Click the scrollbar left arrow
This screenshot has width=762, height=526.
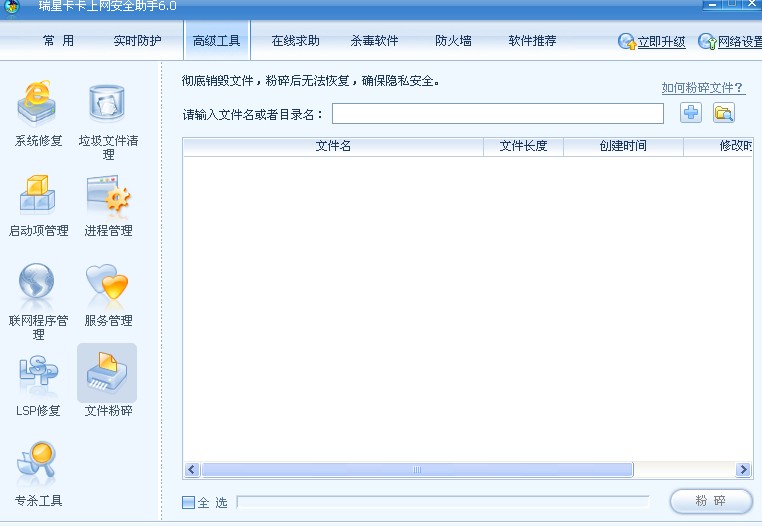pos(191,470)
